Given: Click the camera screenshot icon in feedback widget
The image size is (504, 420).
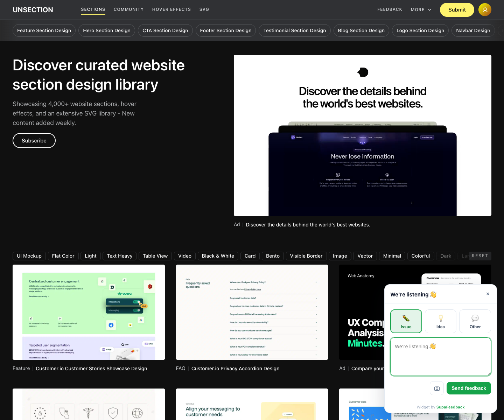Looking at the screenshot, I should pyautogui.click(x=437, y=388).
